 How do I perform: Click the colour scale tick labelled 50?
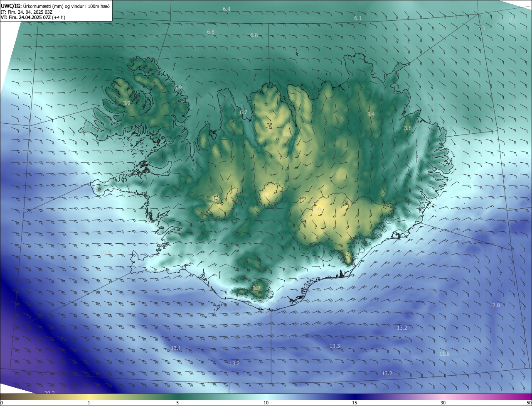[x=529, y=403]
